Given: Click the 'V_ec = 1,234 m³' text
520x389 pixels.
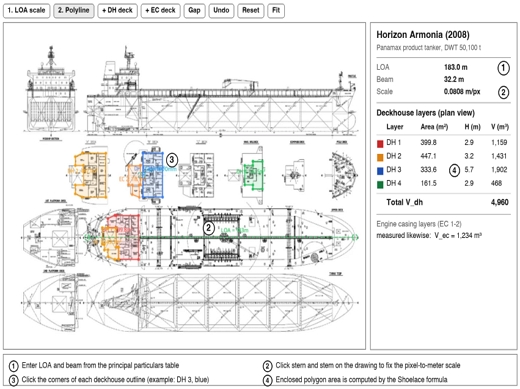Looking at the screenshot, I should pyautogui.click(x=458, y=236).
